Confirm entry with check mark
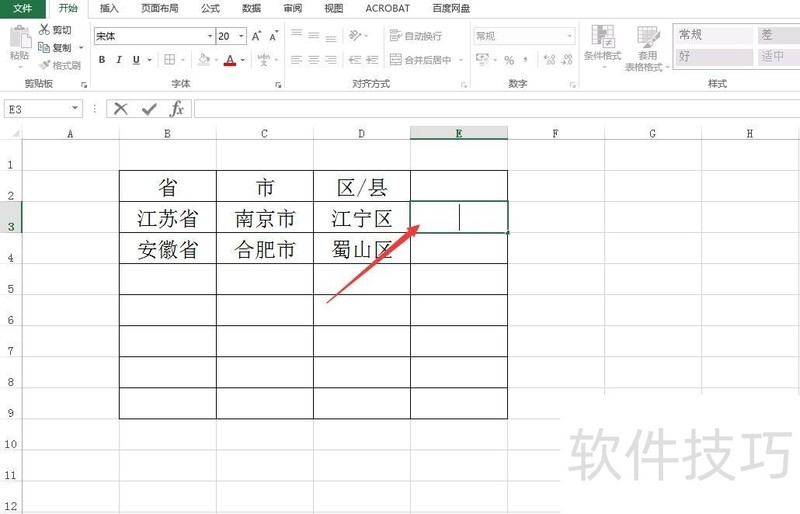 149,109
